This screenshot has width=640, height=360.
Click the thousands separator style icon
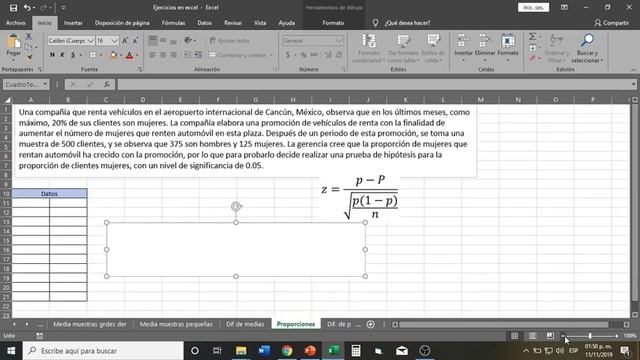point(314,55)
